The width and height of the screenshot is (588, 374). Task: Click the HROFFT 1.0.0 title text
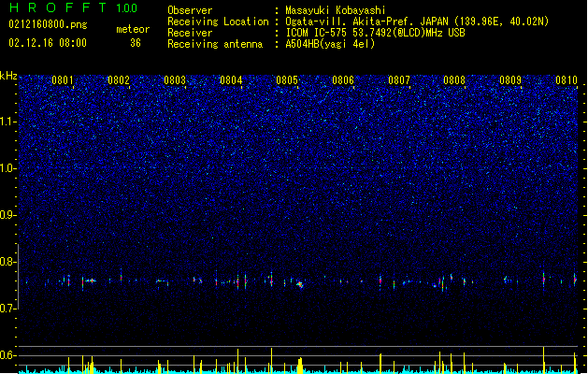[74, 7]
